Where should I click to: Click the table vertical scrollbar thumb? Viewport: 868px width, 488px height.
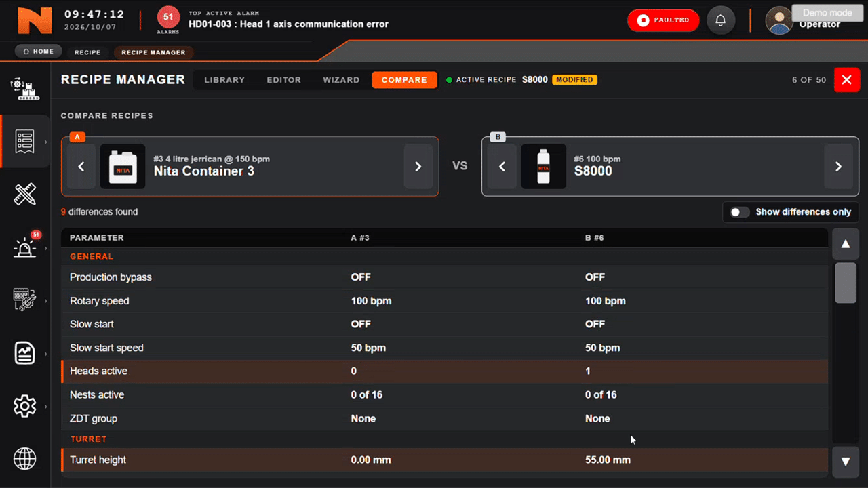(846, 283)
